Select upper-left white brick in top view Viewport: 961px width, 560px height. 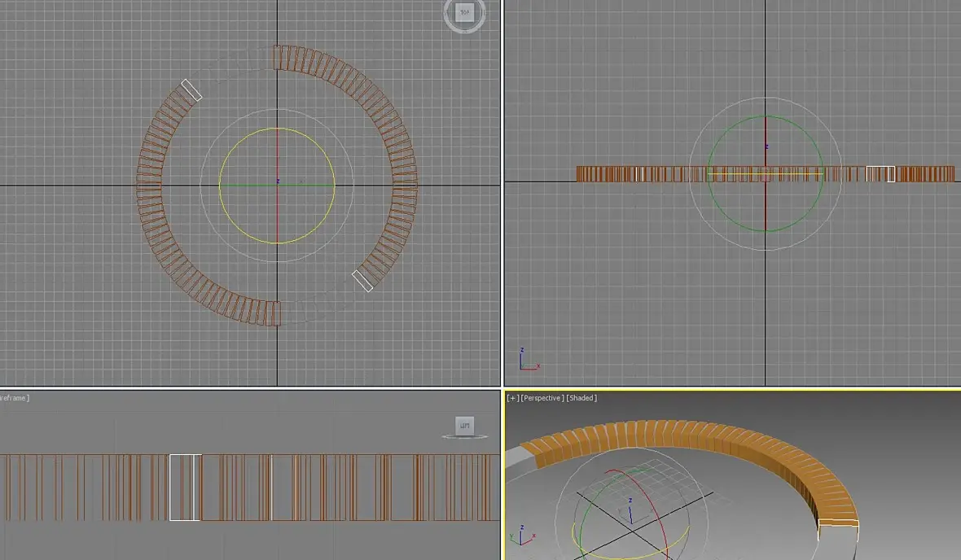(x=191, y=90)
